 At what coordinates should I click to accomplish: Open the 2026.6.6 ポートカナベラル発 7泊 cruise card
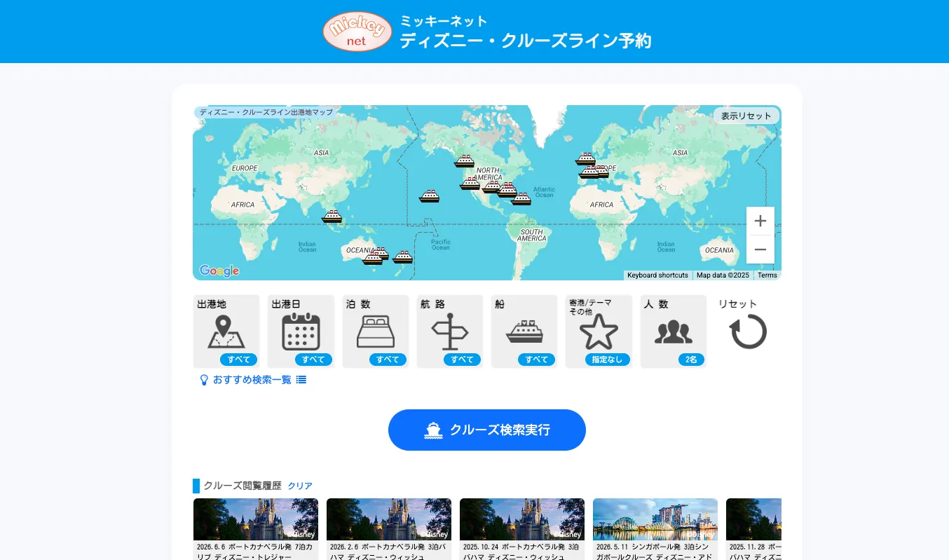[x=256, y=529]
